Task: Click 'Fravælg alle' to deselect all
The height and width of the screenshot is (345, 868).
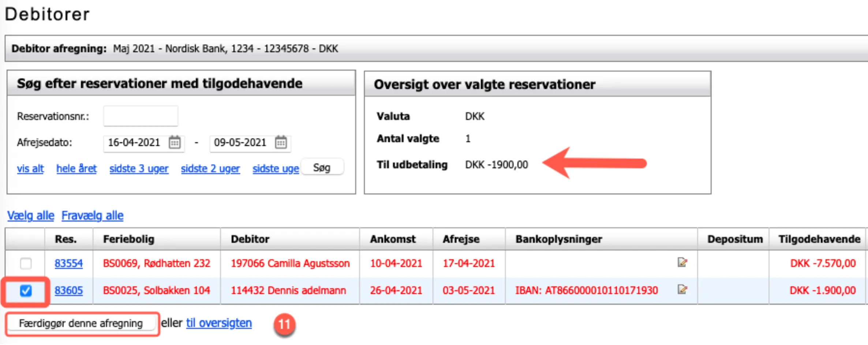Action: pyautogui.click(x=92, y=215)
